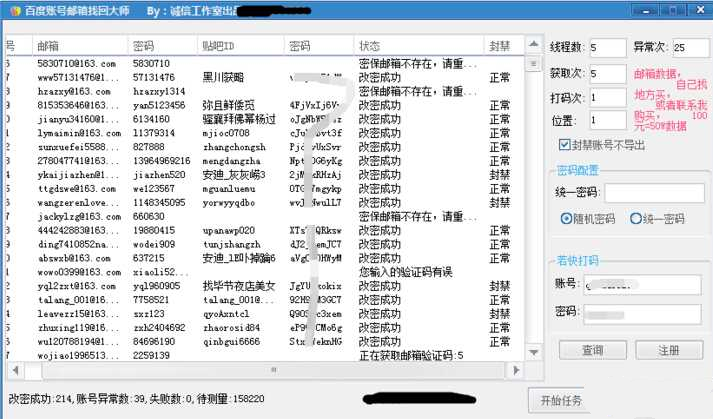
Task: Click password cell zxh2404692
Action: [159, 328]
